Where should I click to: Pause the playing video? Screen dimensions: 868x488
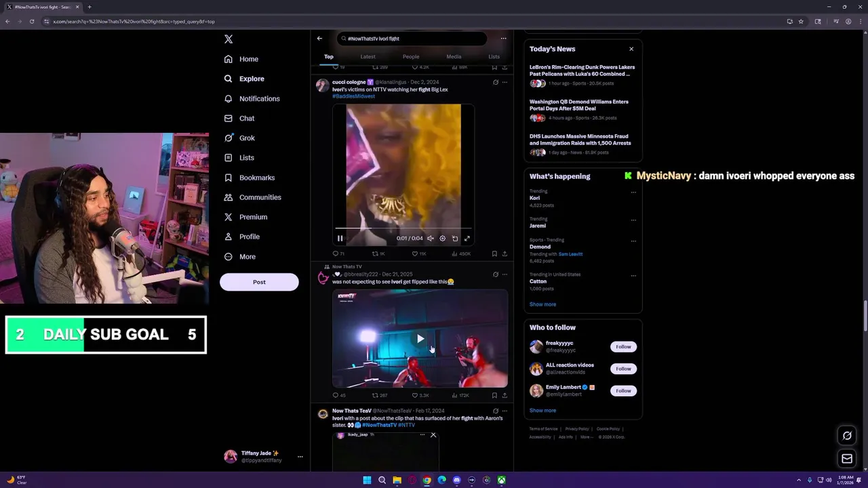click(340, 239)
